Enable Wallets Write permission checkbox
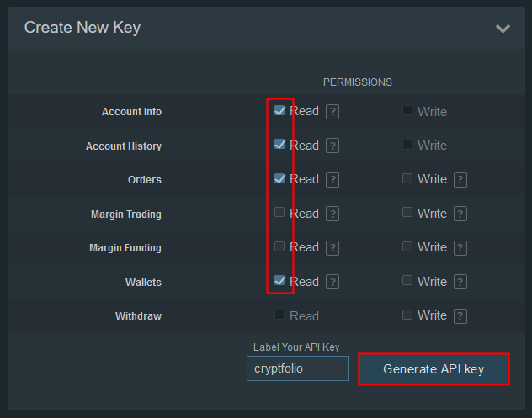 pos(407,280)
